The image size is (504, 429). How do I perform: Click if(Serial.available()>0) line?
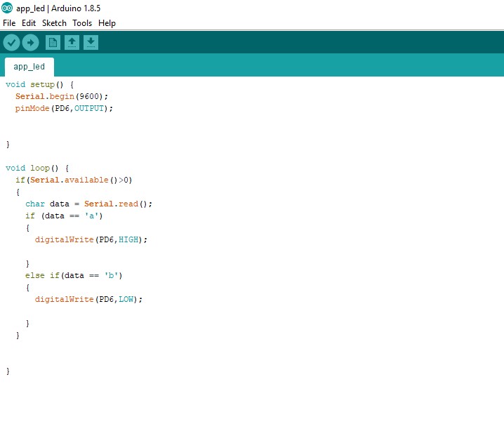pyautogui.click(x=74, y=180)
